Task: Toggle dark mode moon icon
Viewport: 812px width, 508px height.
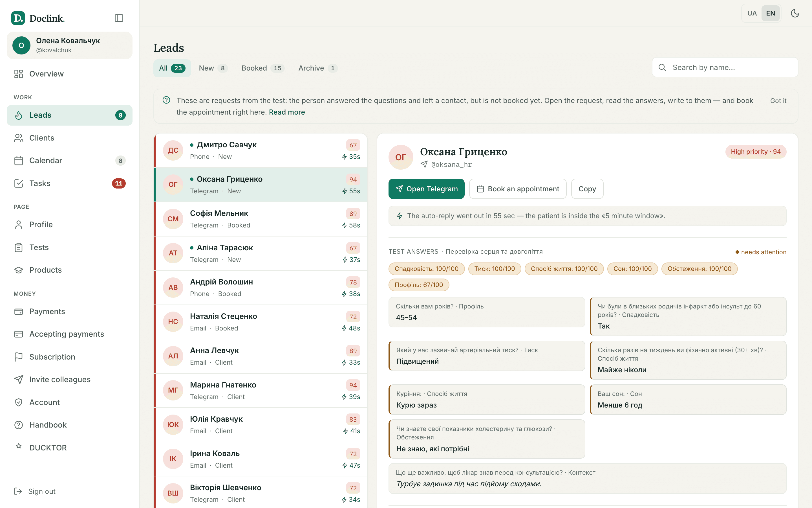Action: click(x=795, y=14)
